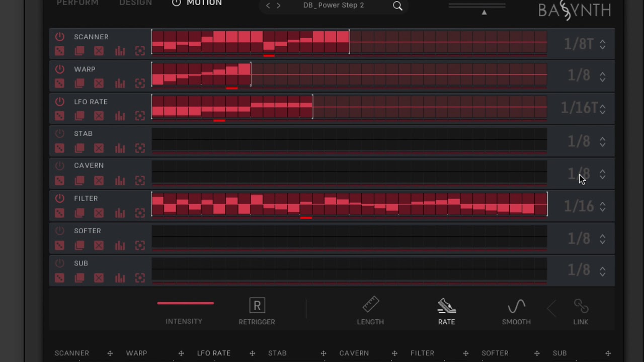Toggle power for SCANNER sequencer

click(x=59, y=37)
